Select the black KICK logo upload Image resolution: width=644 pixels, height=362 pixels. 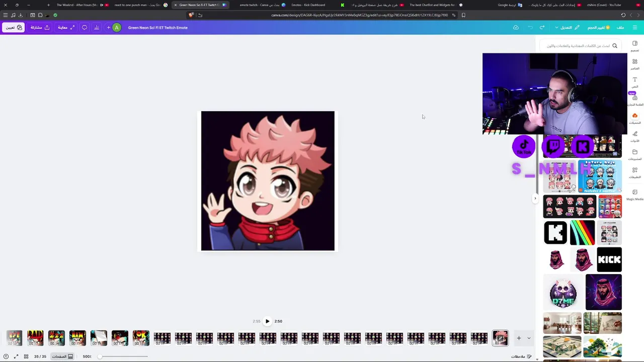coord(609,260)
